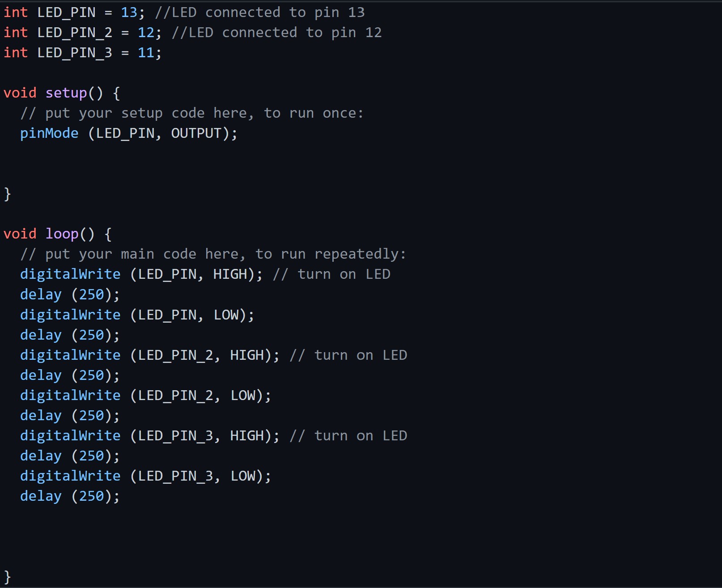722x588 pixels.
Task: Click the pinMode function call
Action: [x=49, y=133]
